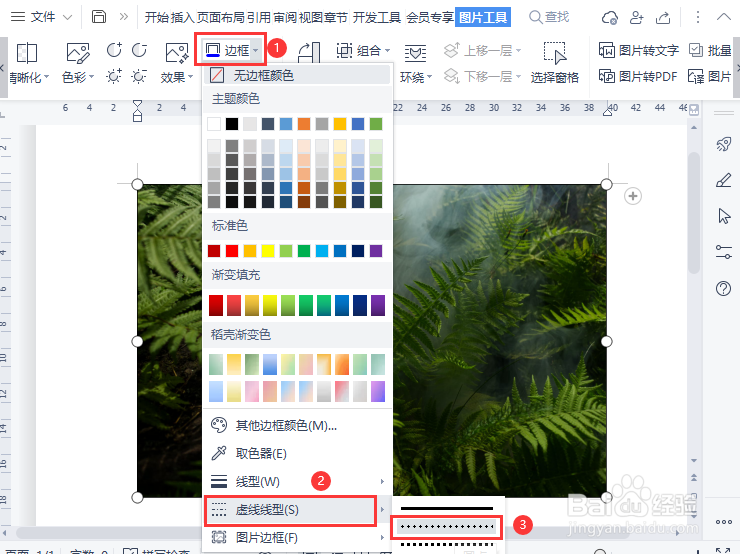Click increase brightness icon
Screen dimensions: 740x554
tap(114, 76)
